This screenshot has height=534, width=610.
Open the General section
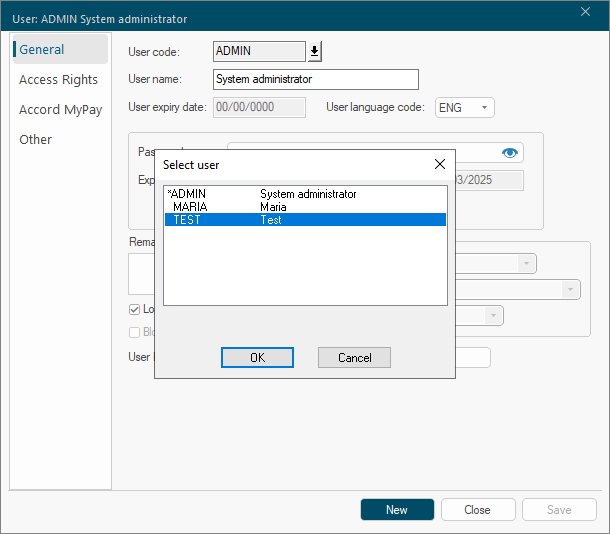[60, 49]
